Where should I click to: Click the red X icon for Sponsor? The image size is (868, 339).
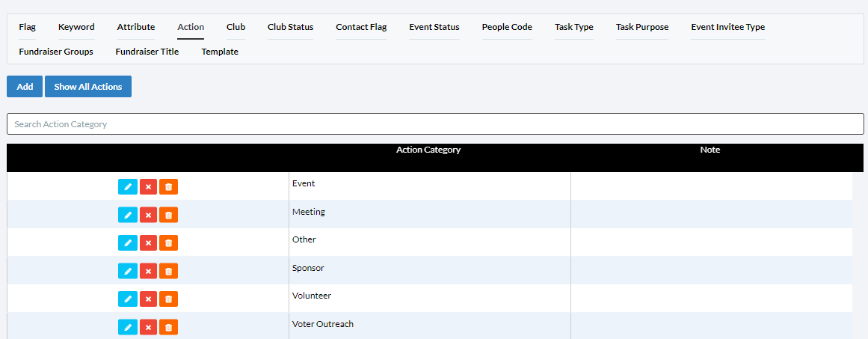pos(148,271)
